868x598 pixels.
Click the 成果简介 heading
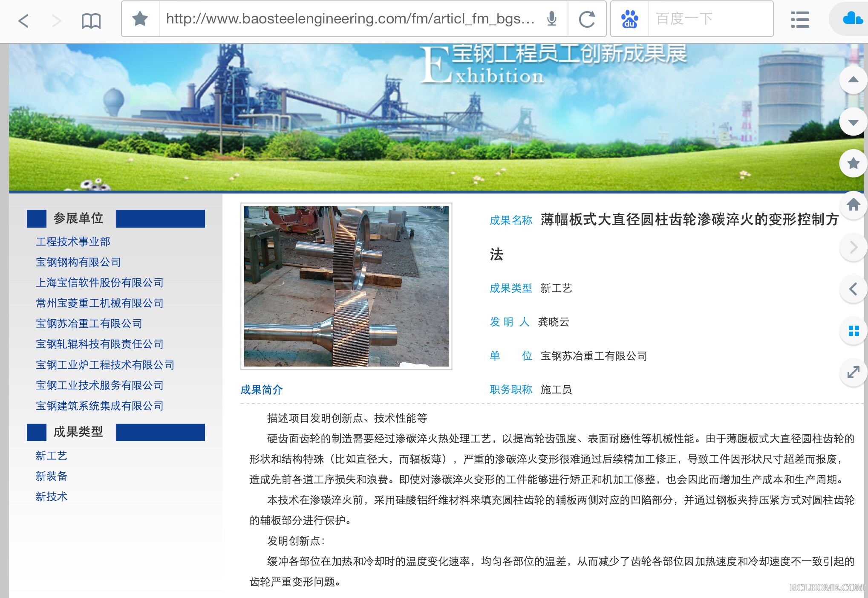[262, 390]
